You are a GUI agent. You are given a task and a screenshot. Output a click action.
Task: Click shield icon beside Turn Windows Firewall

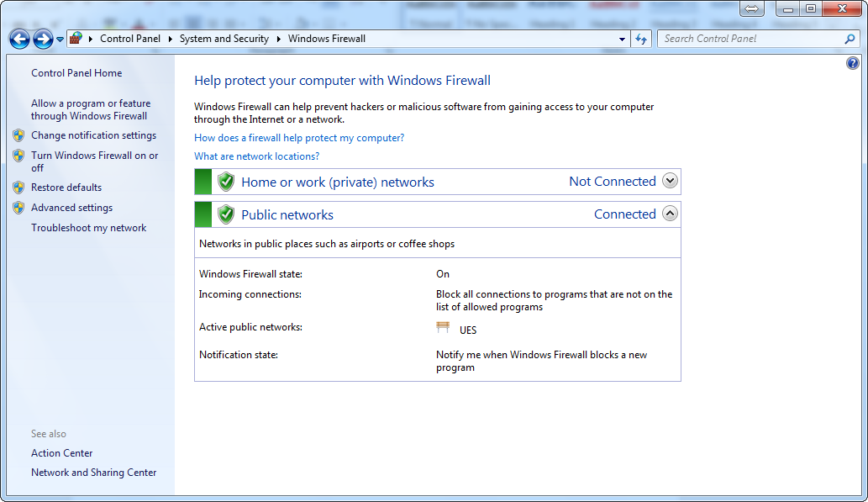coord(18,156)
